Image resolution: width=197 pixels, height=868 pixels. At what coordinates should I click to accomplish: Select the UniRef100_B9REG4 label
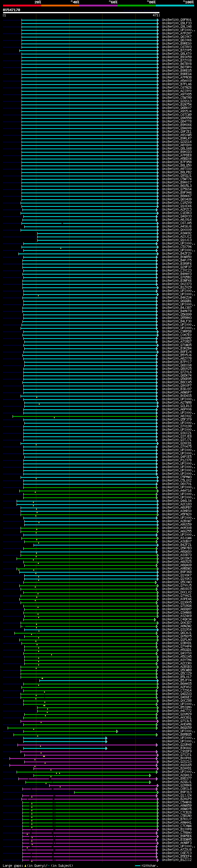(176, 74)
